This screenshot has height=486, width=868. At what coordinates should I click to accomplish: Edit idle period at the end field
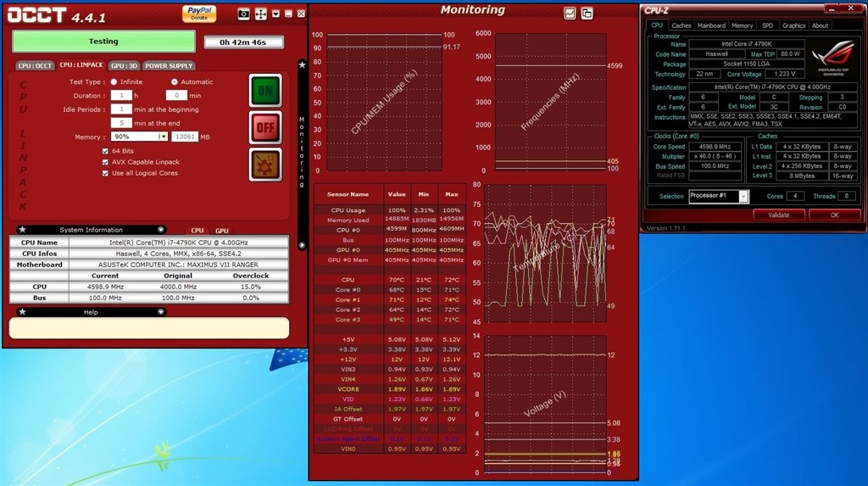121,123
